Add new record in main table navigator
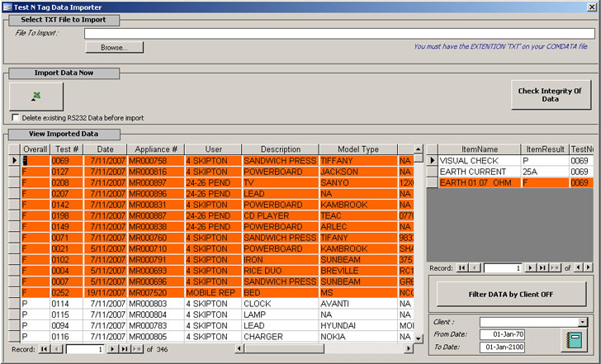This screenshot has width=601, height=364. (137, 349)
